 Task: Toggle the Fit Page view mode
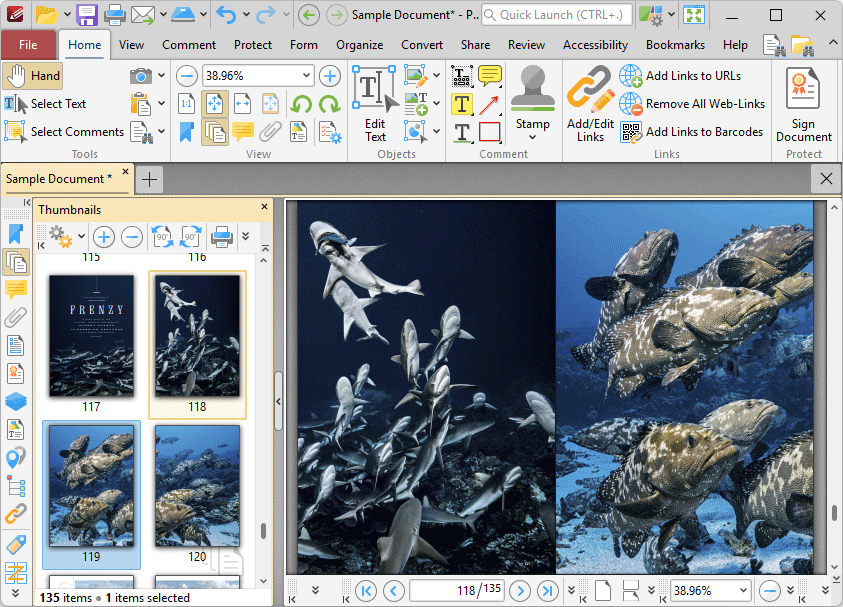[x=215, y=104]
